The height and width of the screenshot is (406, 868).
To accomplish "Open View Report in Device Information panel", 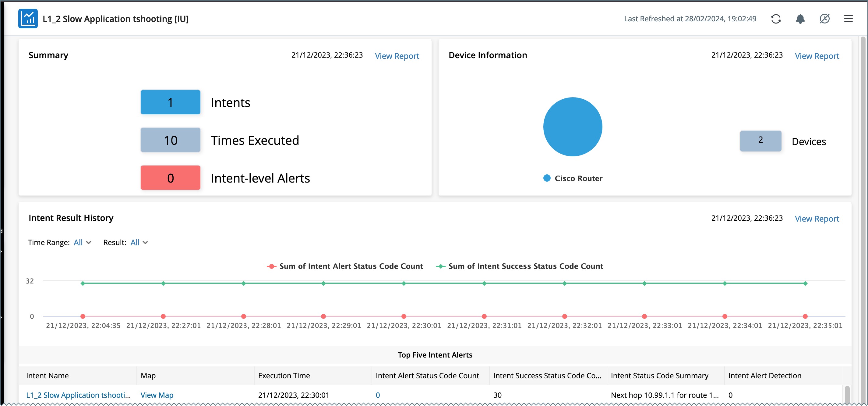I will pyautogui.click(x=817, y=56).
